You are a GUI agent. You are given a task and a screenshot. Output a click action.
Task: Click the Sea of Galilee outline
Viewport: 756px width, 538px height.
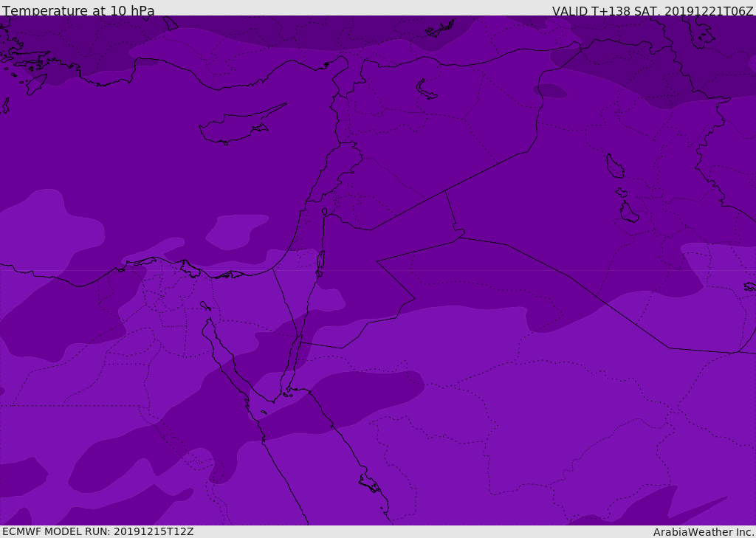(x=325, y=212)
